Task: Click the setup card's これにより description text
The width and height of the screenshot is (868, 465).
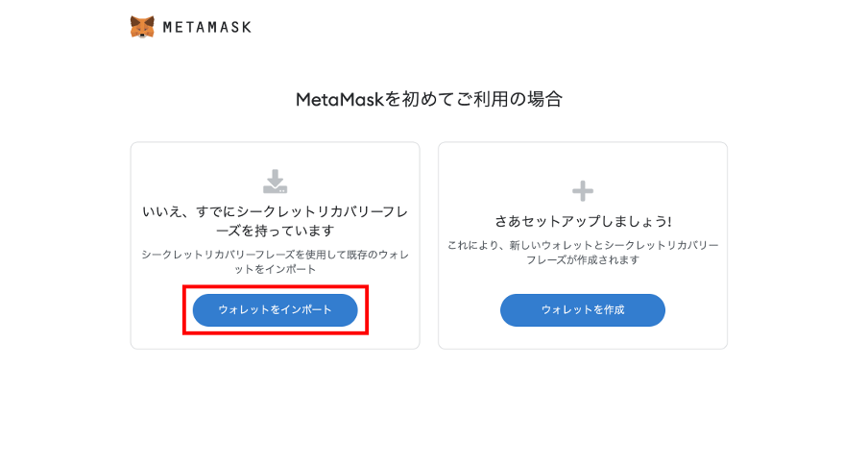Action: (x=583, y=253)
